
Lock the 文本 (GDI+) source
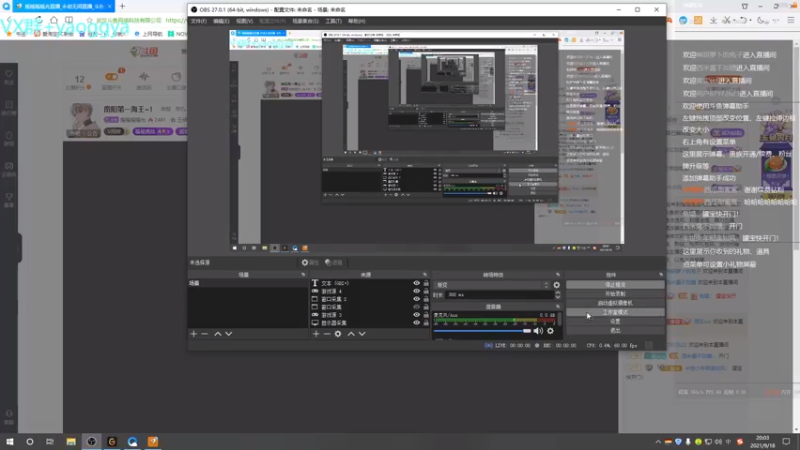[426, 283]
